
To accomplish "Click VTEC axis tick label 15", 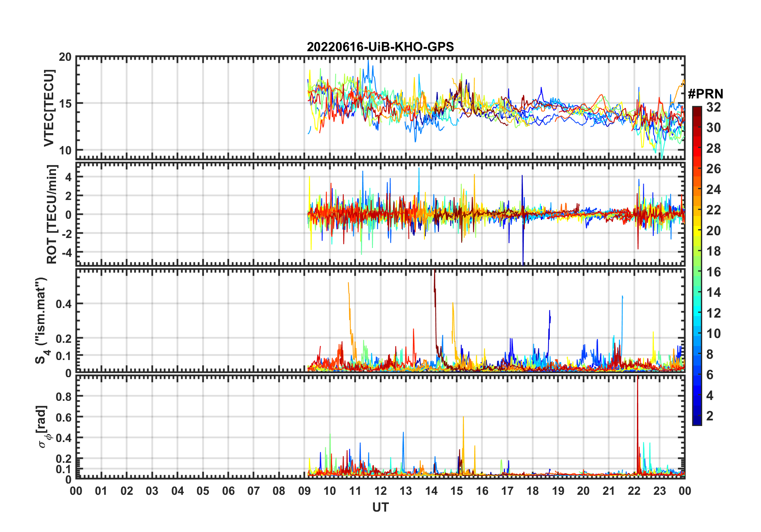I will (65, 104).
